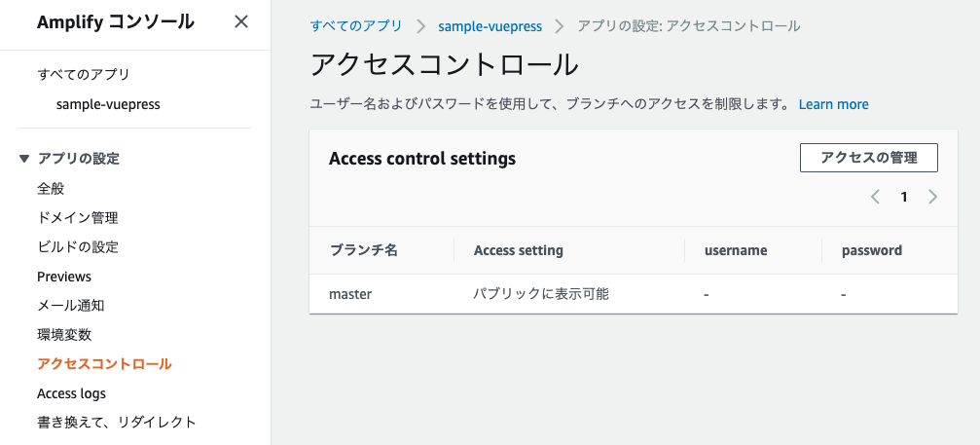This screenshot has width=980, height=445.
Task: Click the パブリックに表示可能 cell
Action: tap(541, 294)
